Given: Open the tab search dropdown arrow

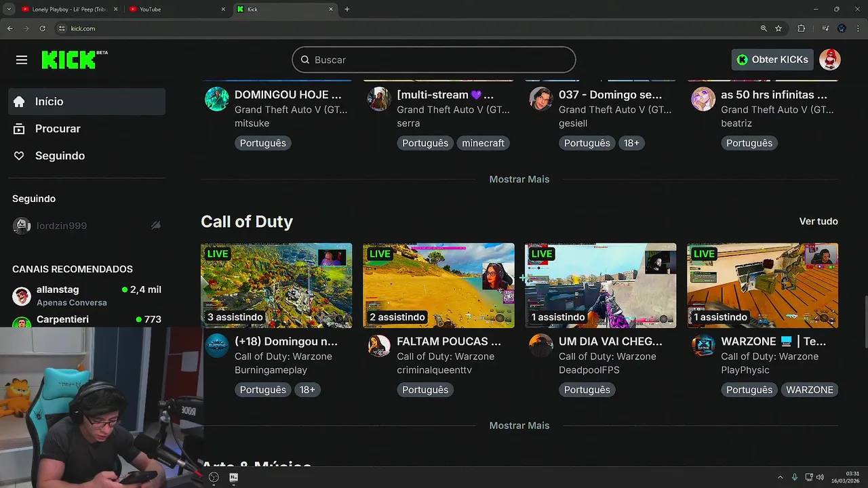Looking at the screenshot, I should click(x=9, y=9).
